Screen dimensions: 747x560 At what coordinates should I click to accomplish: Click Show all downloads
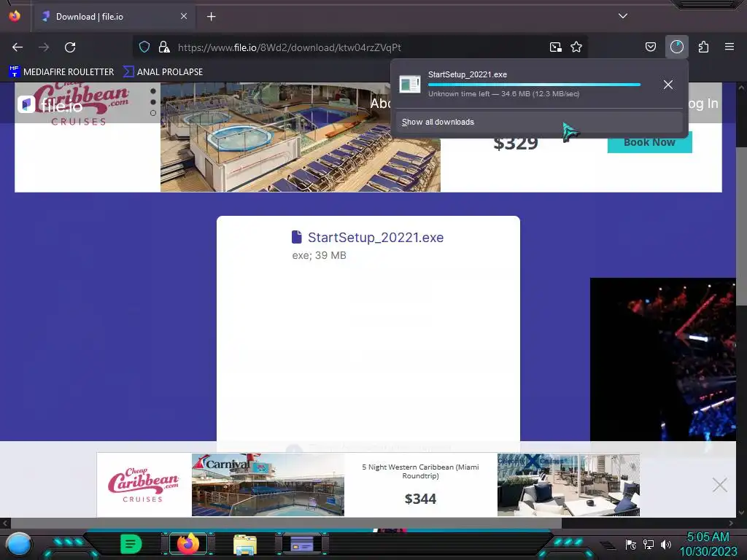coord(539,122)
